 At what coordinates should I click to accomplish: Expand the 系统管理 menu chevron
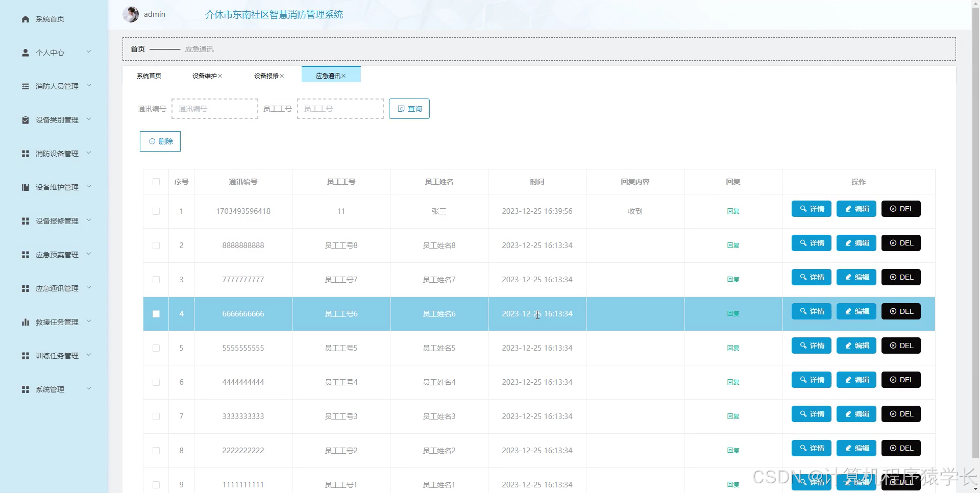[89, 389]
